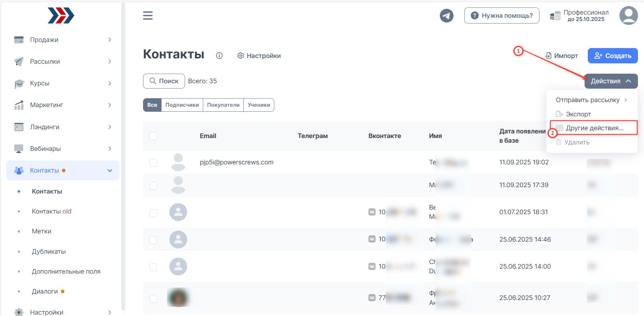Viewport: 644px width, 316px height.
Task: Choose Другие действия... from the menu
Action: (594, 128)
